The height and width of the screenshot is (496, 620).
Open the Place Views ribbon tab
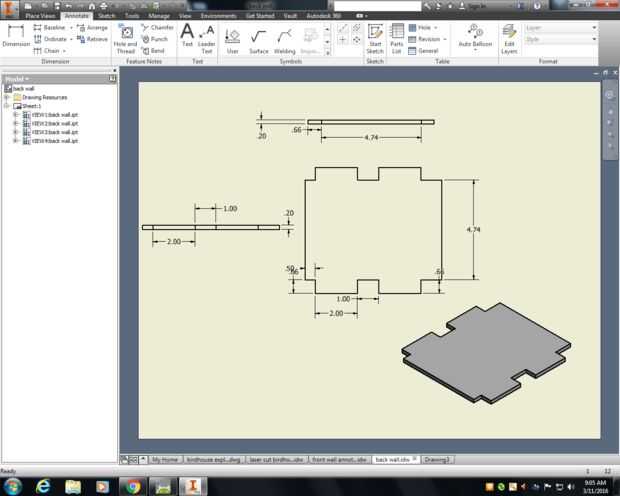tap(40, 16)
